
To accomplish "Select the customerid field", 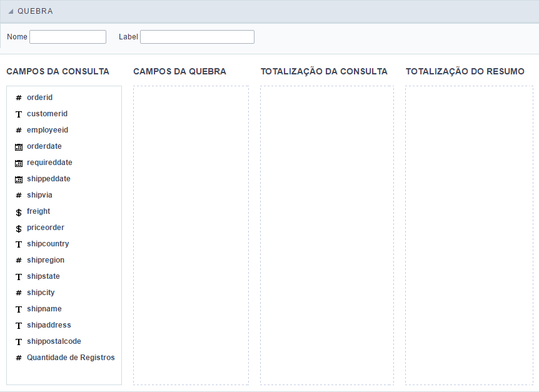I will (47, 114).
